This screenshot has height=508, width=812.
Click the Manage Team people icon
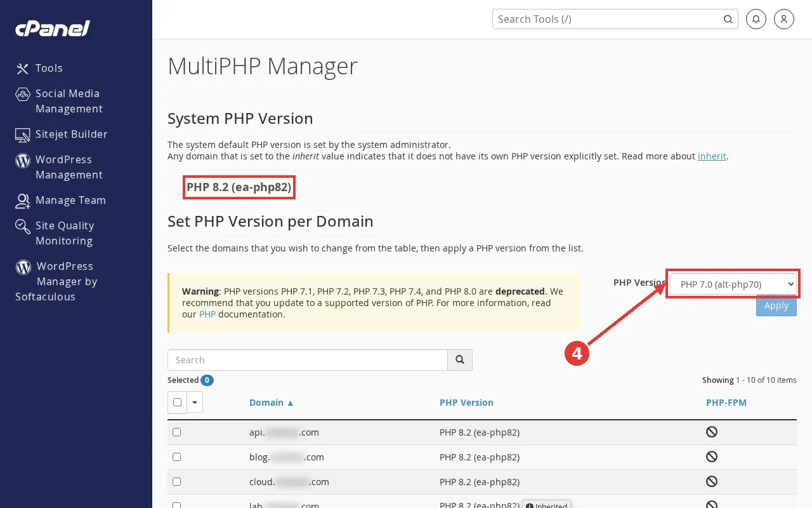tap(23, 201)
